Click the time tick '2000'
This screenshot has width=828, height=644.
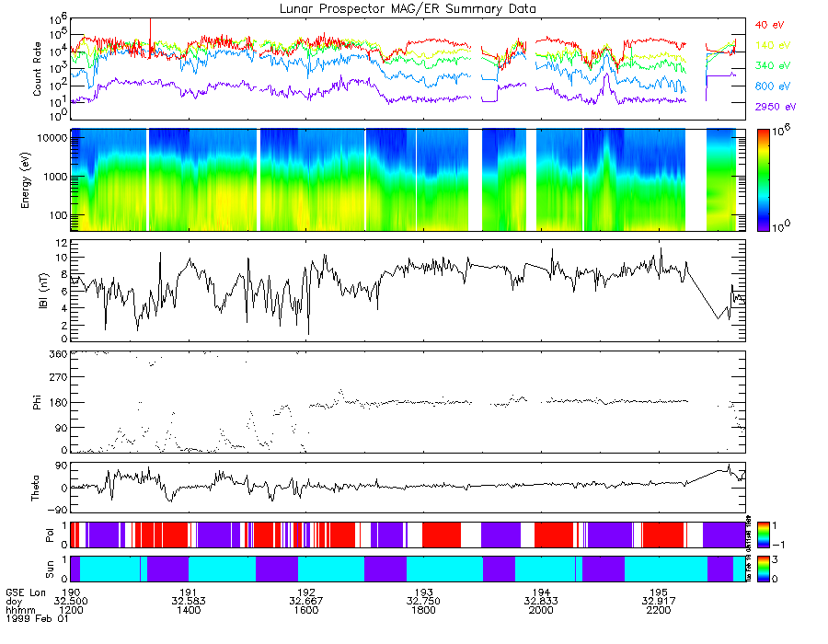point(541,610)
